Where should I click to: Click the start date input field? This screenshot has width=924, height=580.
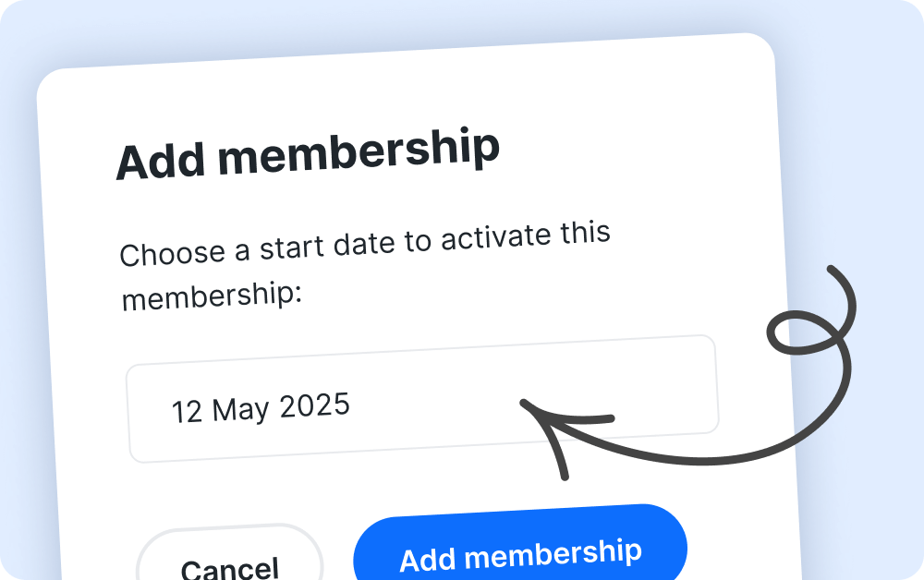pos(421,399)
